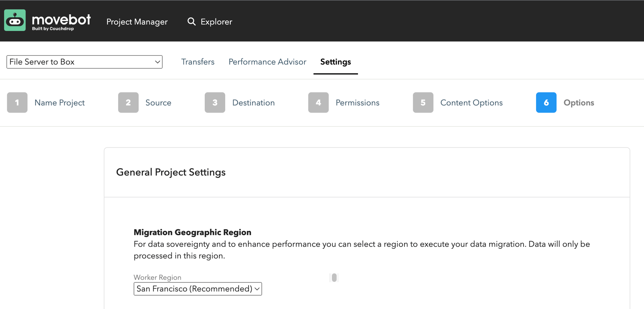Switch to the Transfers tab
644x309 pixels.
point(197,62)
